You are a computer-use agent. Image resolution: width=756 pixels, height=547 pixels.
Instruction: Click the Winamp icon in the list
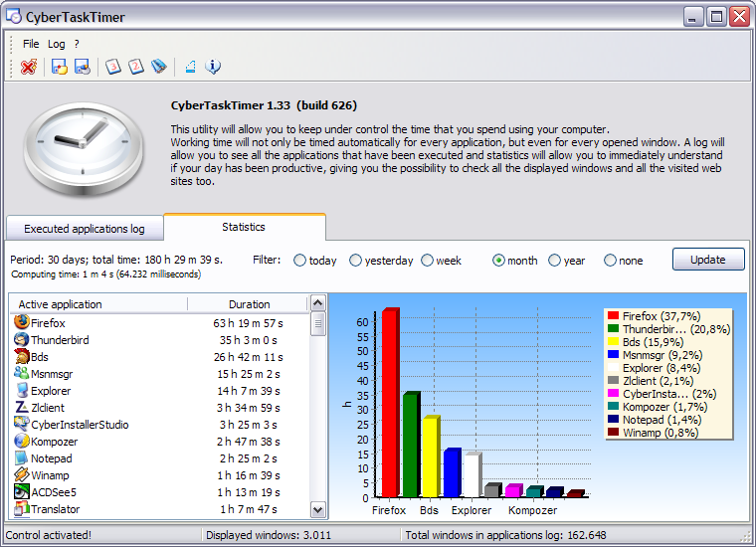click(x=22, y=474)
